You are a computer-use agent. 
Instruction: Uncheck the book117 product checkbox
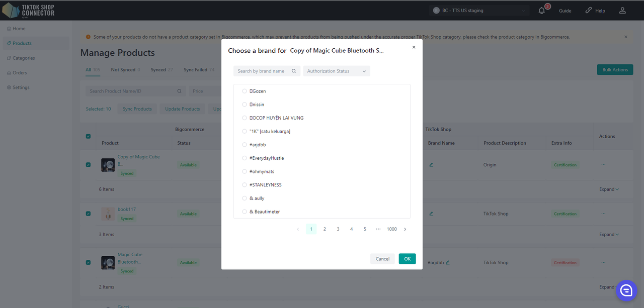[x=88, y=214]
